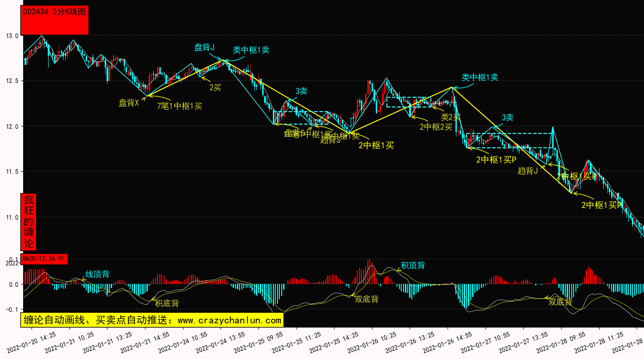
Task: Select the 2买 buy point marker
Action: pos(215,87)
